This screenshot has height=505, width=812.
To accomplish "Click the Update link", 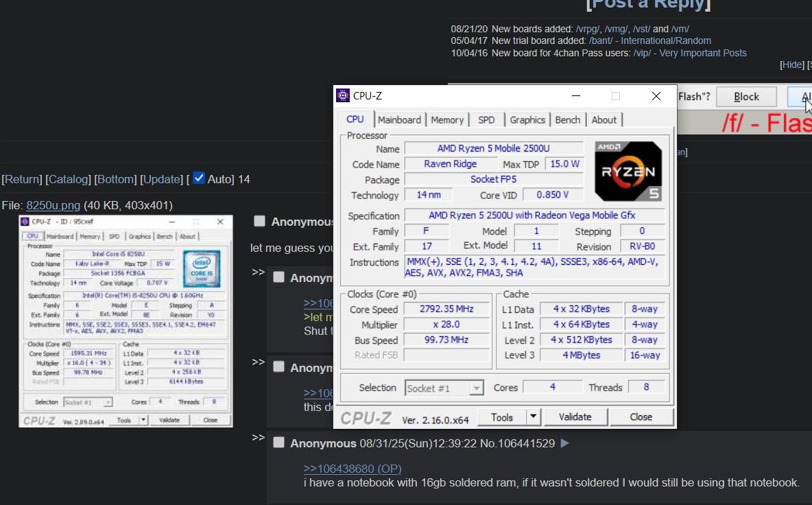I will [162, 179].
